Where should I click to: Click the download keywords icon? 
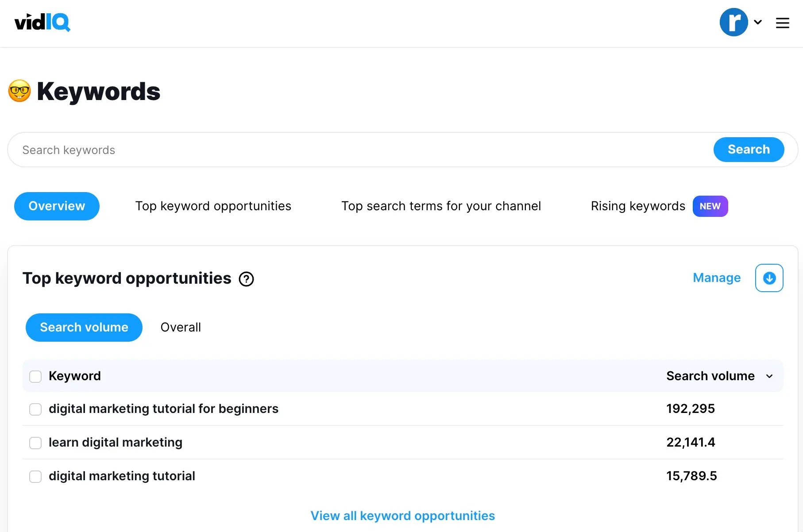pyautogui.click(x=769, y=278)
